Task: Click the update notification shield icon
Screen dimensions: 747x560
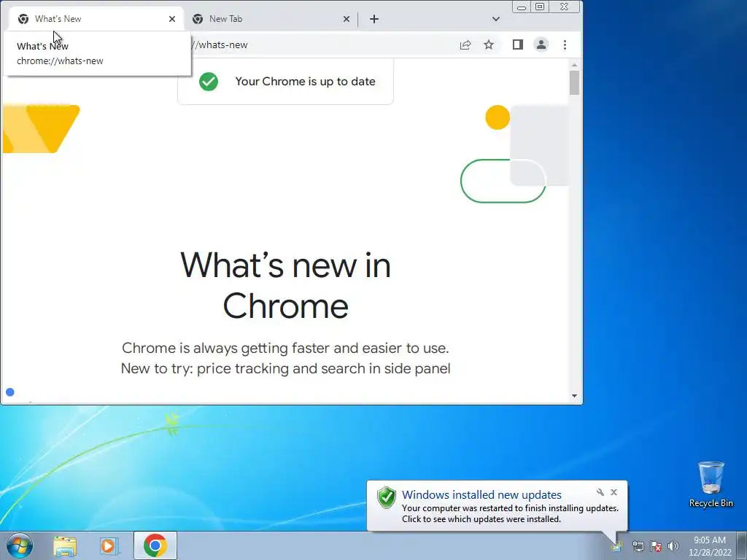Action: [x=387, y=497]
